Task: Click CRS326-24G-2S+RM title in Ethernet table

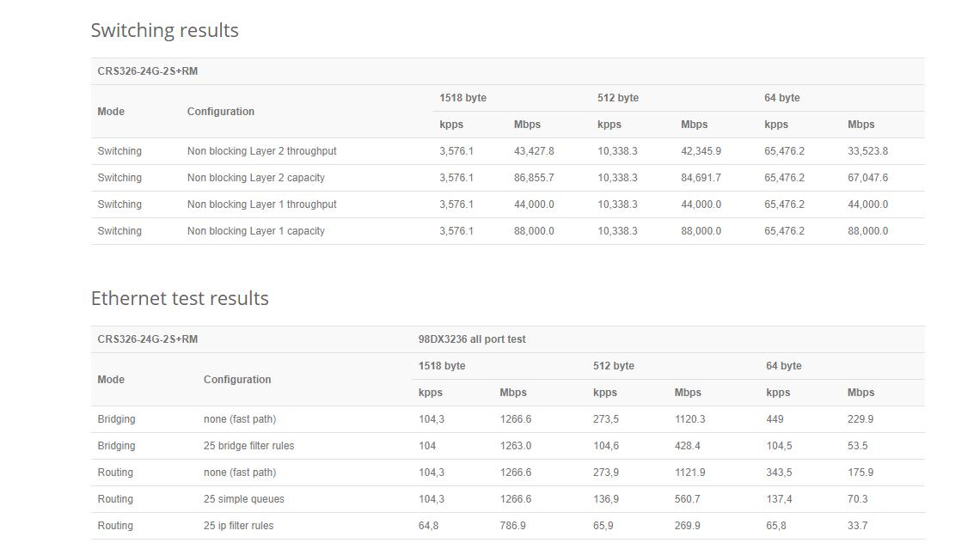Action: (x=148, y=339)
